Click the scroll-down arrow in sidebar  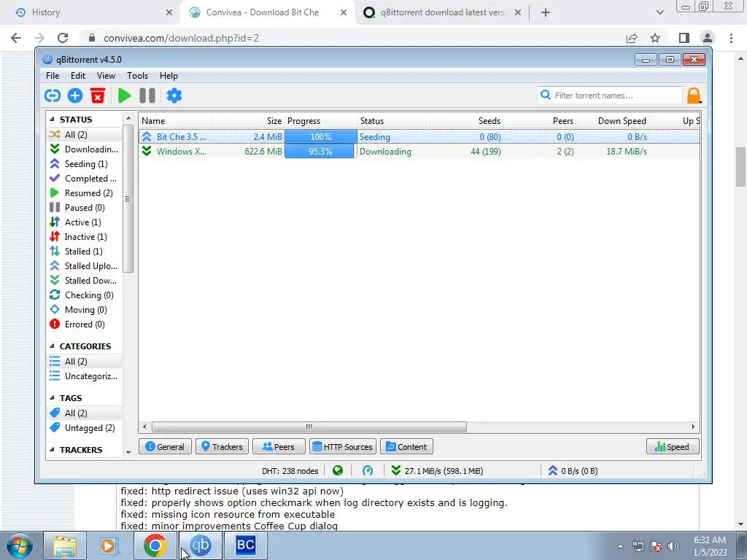[x=128, y=451]
